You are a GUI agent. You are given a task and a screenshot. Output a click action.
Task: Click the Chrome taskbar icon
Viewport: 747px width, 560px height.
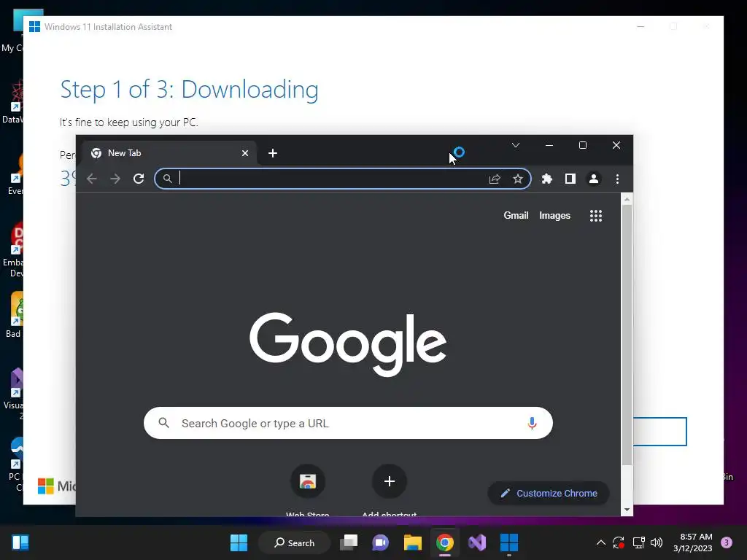coord(444,542)
